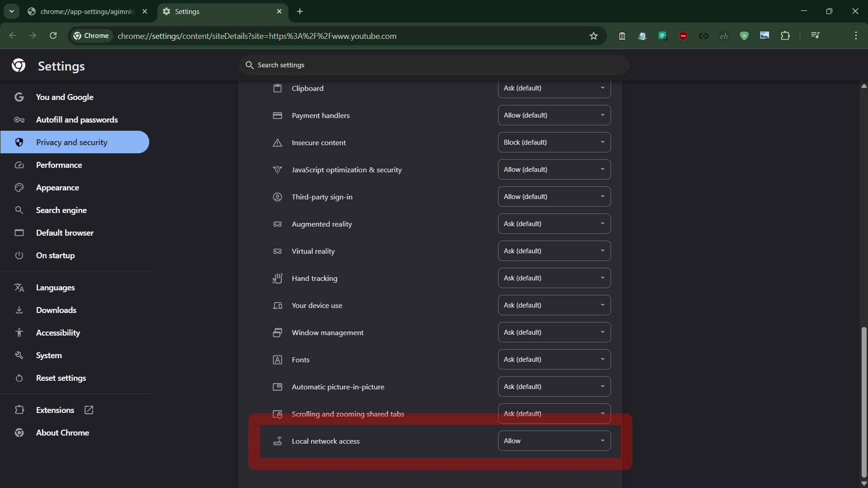Open the tab search dropdown arrow
Viewport: 868px width, 488px height.
[12, 11]
